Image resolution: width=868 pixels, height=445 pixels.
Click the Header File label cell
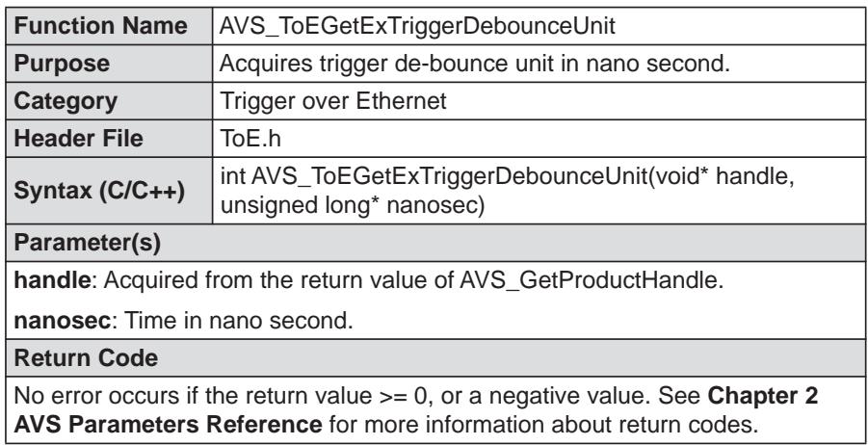click(109, 138)
